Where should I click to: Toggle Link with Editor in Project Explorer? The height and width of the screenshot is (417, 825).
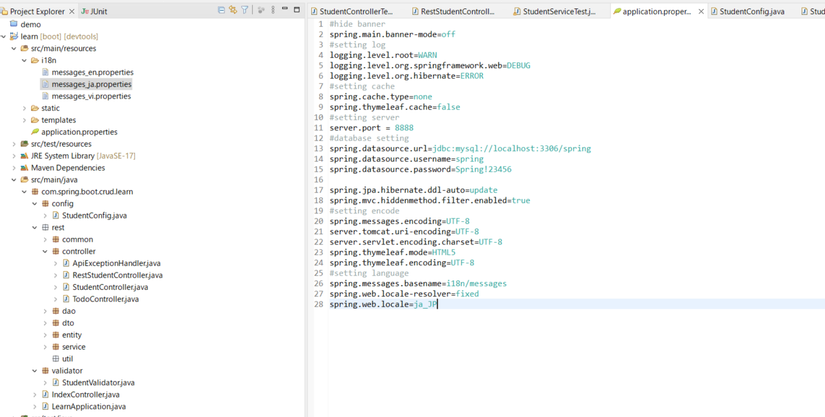point(233,10)
